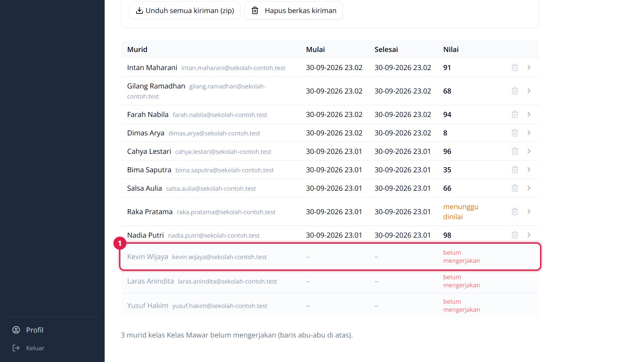644x362 pixels.
Task: Expand Farah Nabila's row chevron
Action: click(529, 114)
